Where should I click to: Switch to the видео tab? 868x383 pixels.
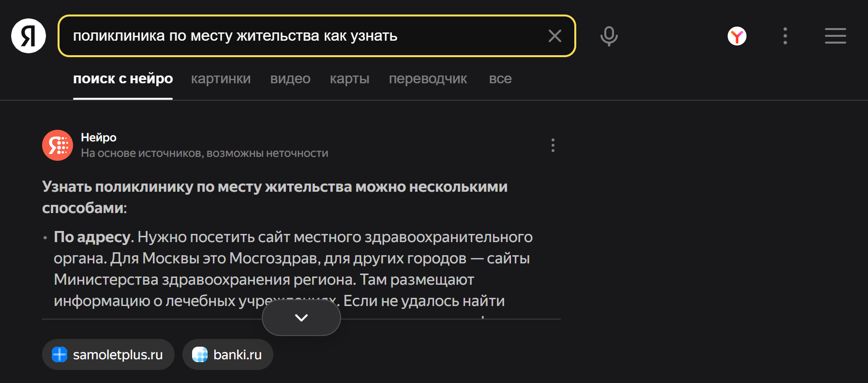(290, 78)
